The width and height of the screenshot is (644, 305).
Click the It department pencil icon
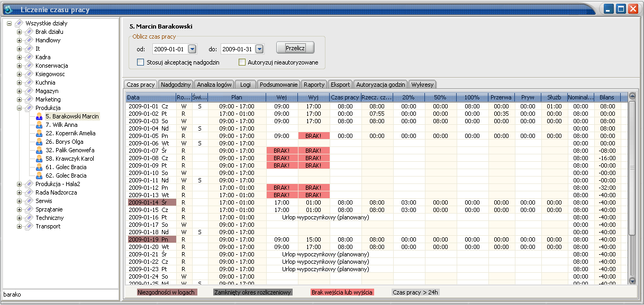coord(29,49)
